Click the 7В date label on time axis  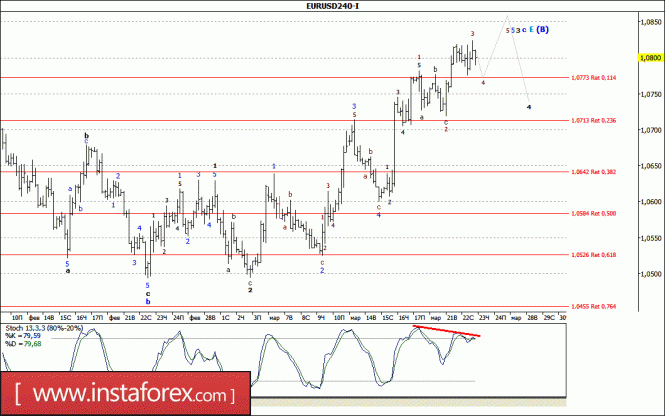click(x=289, y=318)
